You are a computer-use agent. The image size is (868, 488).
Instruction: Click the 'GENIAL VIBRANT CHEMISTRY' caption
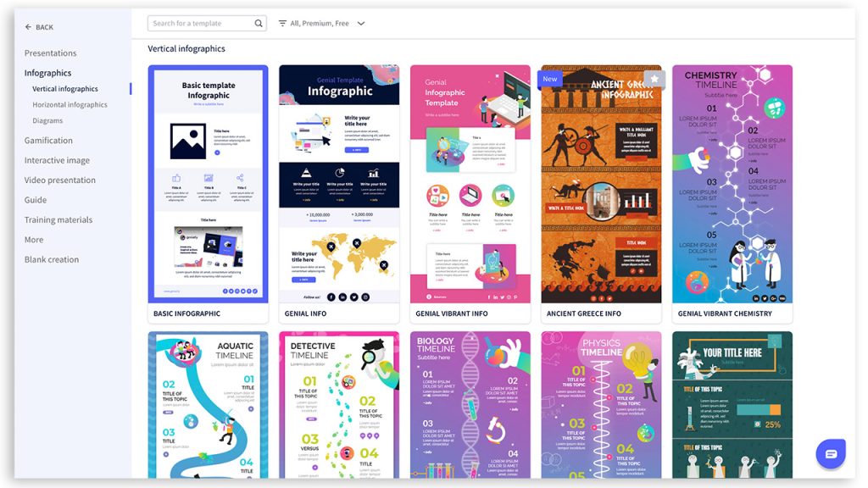(726, 313)
